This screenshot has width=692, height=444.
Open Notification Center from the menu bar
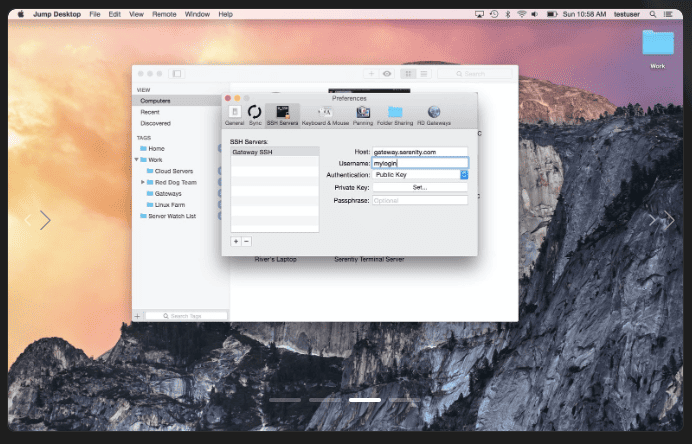[x=668, y=14]
